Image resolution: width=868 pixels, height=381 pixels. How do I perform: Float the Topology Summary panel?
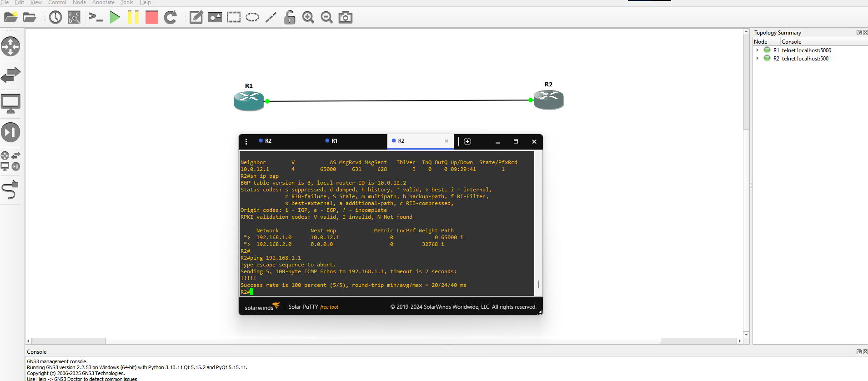tap(859, 33)
